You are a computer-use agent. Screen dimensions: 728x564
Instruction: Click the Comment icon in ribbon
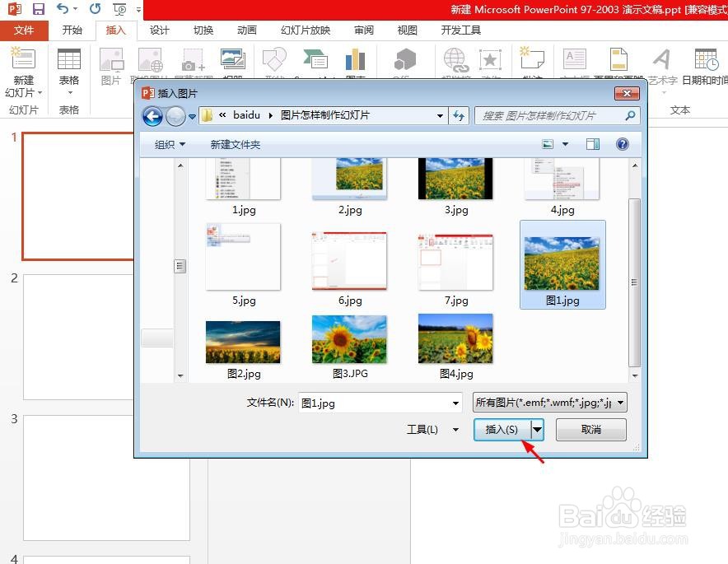[532, 58]
